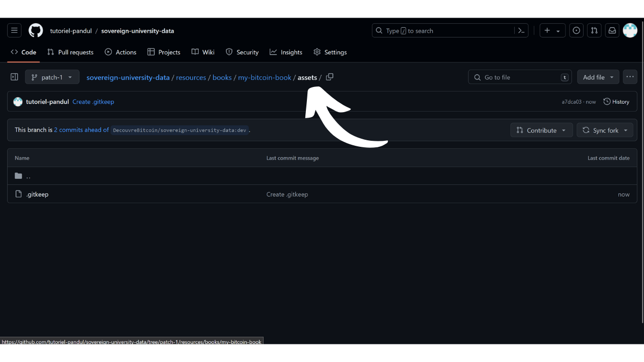Open the tutoriel-pandul commit author link
The image size is (644, 362).
tap(47, 102)
